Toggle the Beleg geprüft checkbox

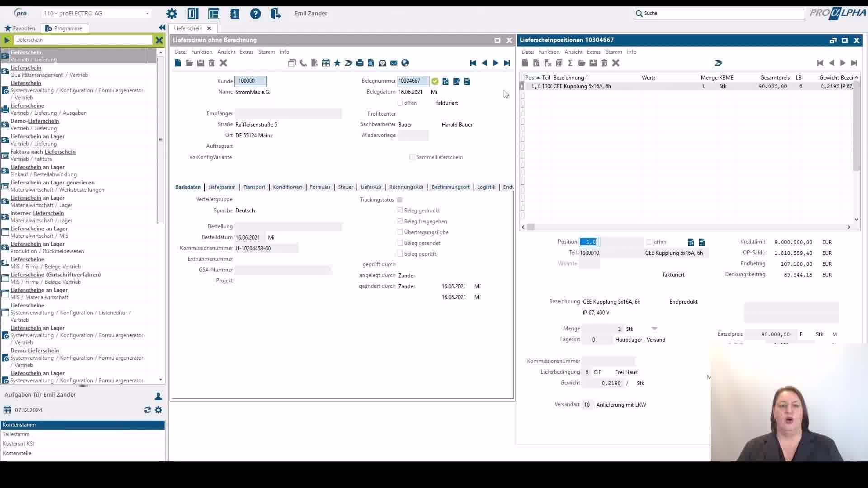pos(400,254)
